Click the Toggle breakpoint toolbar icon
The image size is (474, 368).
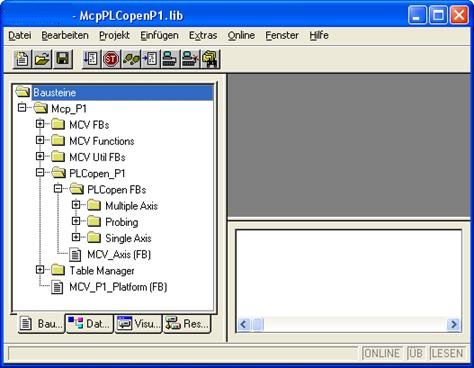tap(150, 59)
